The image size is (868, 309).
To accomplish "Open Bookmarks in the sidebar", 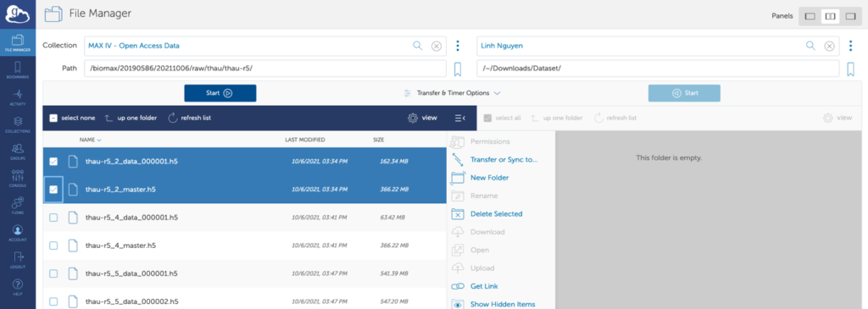I will (18, 70).
